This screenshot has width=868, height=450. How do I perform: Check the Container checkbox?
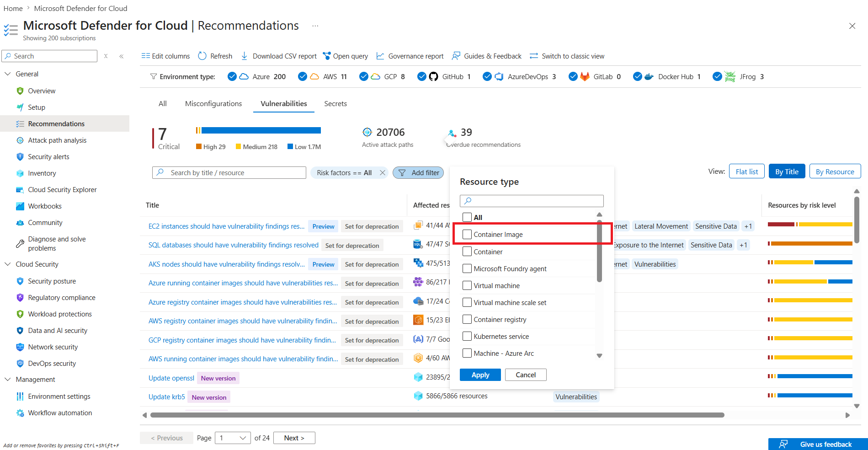point(467,251)
